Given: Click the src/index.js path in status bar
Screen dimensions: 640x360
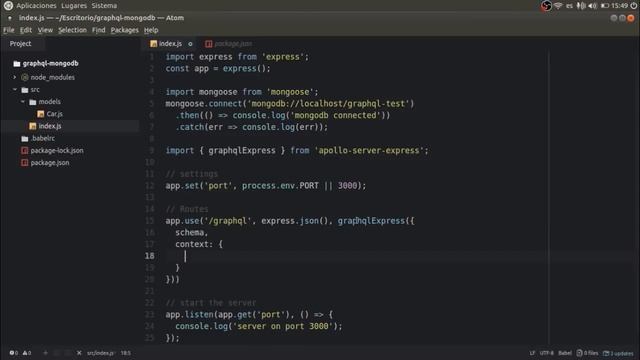Looking at the screenshot, I should 100,353.
